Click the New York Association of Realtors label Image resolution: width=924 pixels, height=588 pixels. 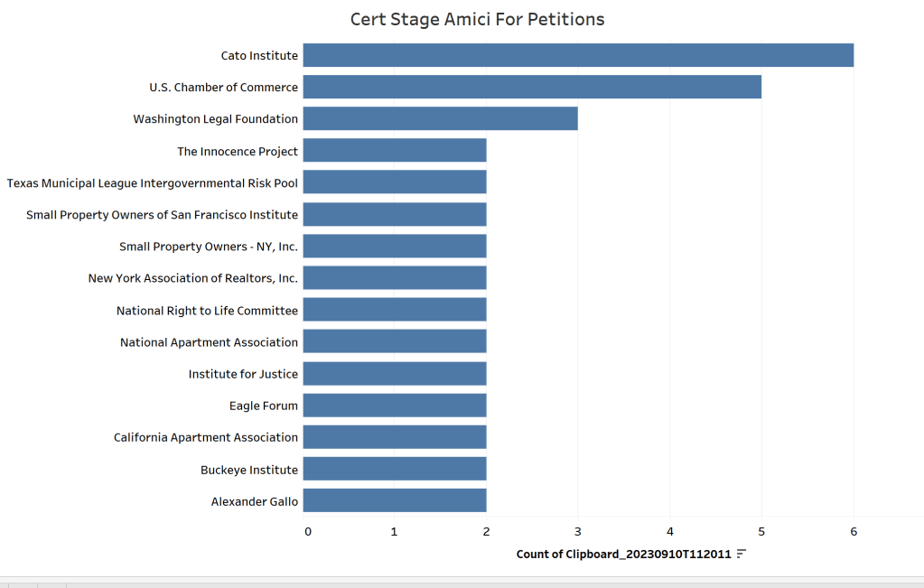click(x=192, y=278)
